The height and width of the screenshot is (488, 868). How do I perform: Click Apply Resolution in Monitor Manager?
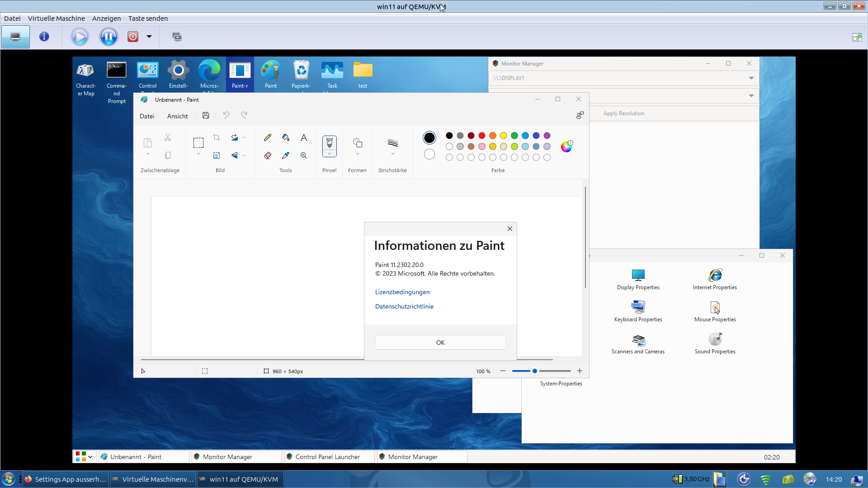[x=624, y=113]
